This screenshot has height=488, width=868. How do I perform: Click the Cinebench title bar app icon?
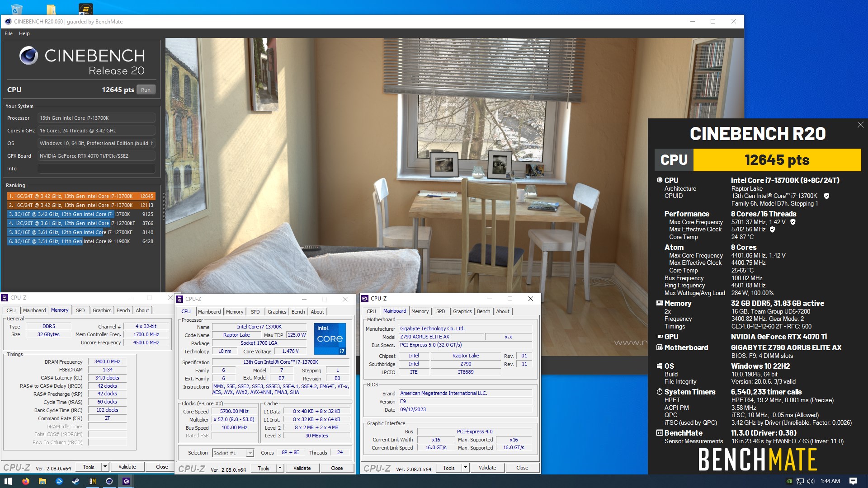(8, 21)
